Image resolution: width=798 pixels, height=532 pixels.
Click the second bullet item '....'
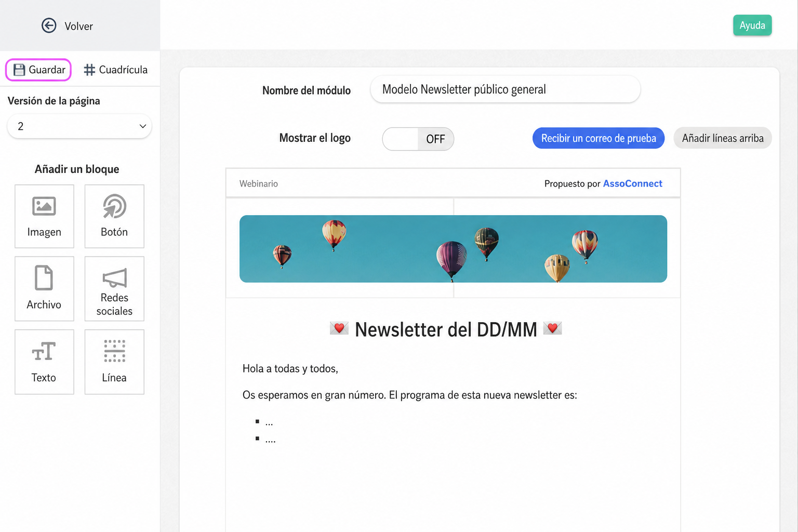(270, 440)
